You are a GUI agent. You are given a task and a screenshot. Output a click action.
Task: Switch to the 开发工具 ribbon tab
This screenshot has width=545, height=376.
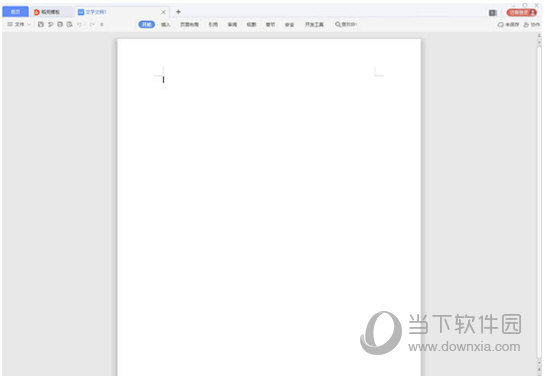click(x=314, y=24)
